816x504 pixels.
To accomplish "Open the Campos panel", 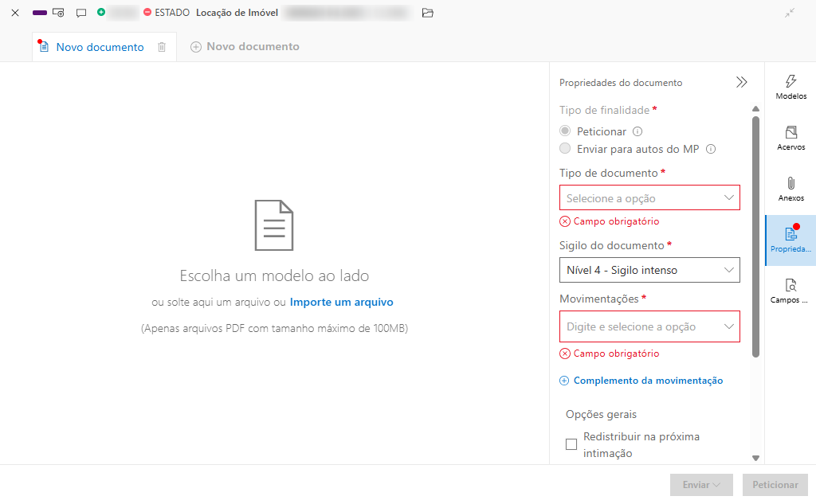I will pos(790,289).
